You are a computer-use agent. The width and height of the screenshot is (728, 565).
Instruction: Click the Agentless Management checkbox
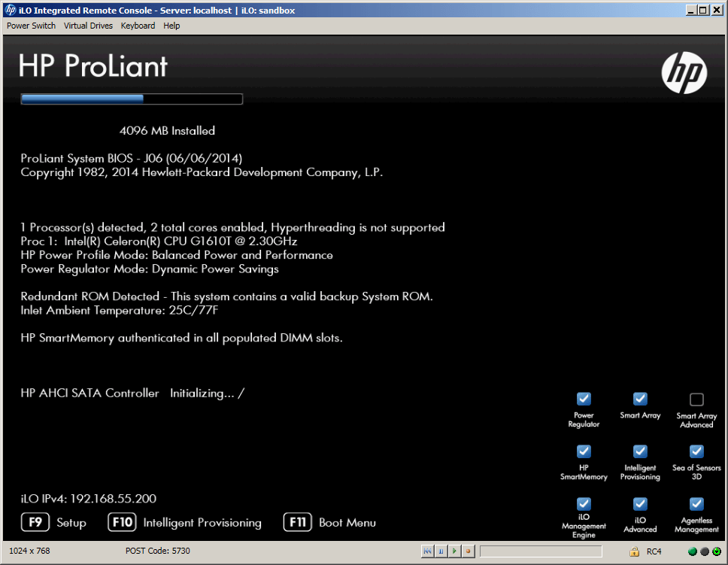click(696, 503)
